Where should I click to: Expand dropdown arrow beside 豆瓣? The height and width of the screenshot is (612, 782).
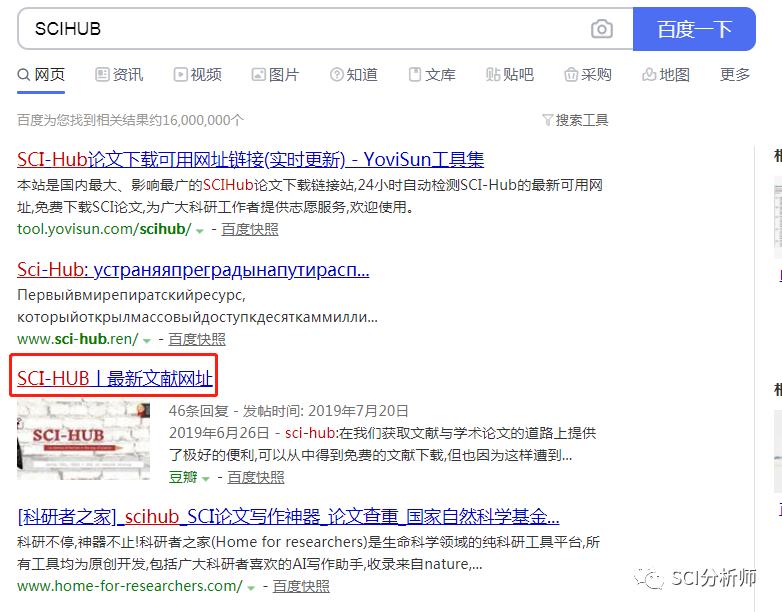click(205, 479)
